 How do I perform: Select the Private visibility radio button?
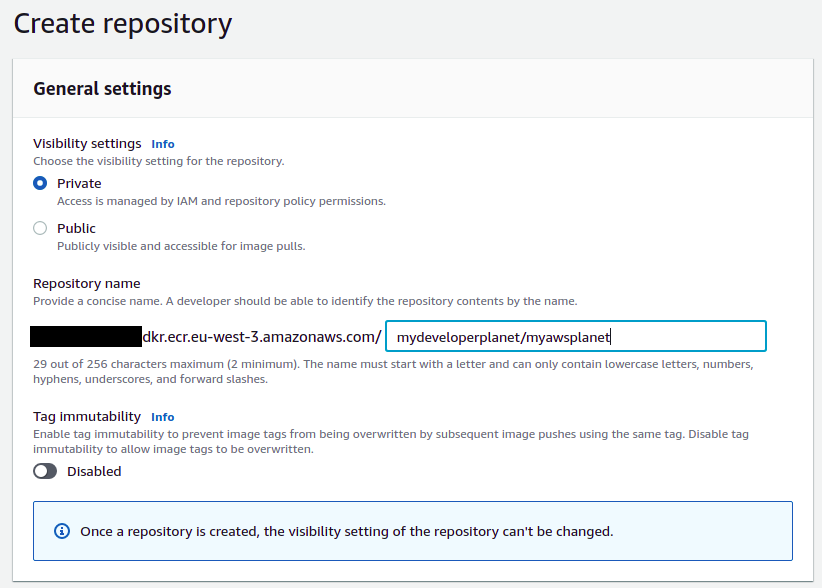coord(38,183)
